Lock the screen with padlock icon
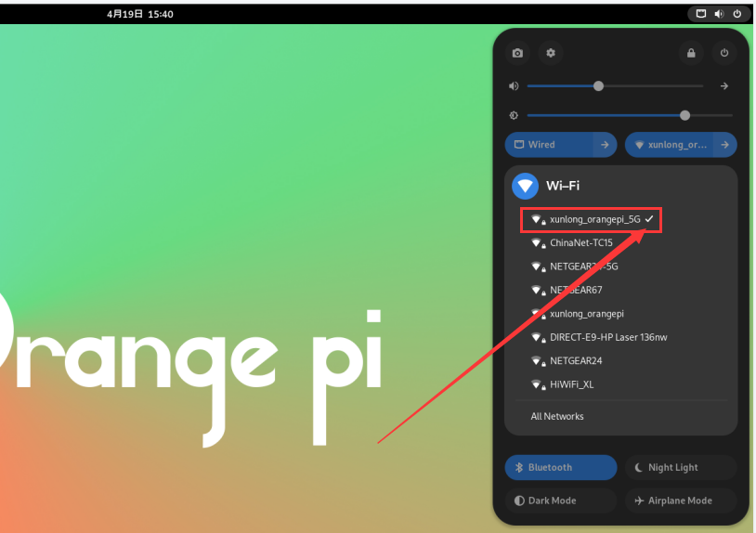This screenshot has width=756, height=533. tap(691, 53)
